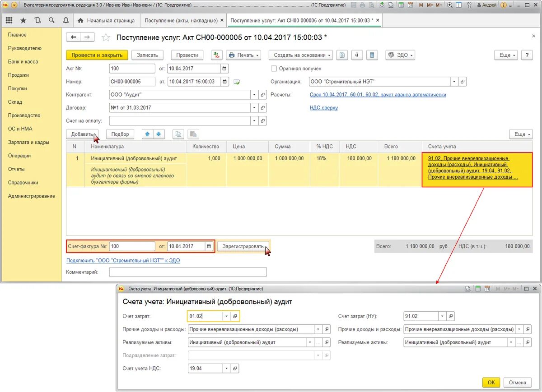The image size is (542, 392).
Task: Confirm dialog with OK button
Action: pos(491,382)
